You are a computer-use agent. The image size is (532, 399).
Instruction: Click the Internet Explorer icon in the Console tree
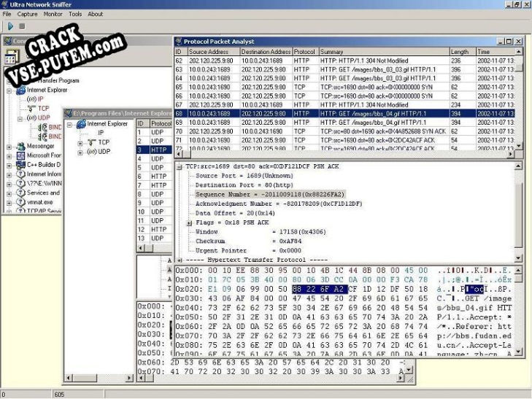[21, 90]
